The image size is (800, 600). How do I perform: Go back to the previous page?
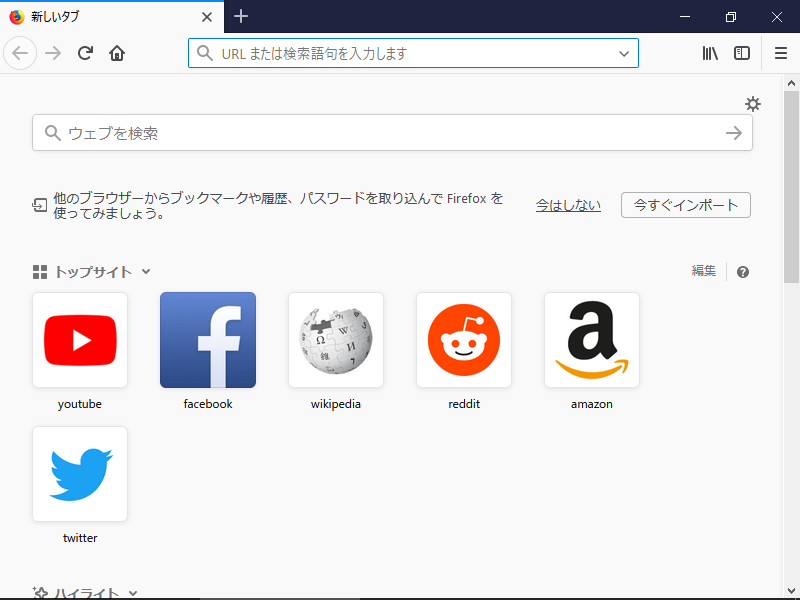point(20,53)
